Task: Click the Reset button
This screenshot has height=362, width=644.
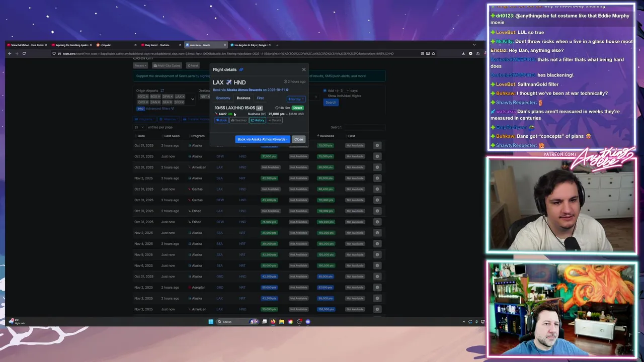Action: tap(193, 65)
